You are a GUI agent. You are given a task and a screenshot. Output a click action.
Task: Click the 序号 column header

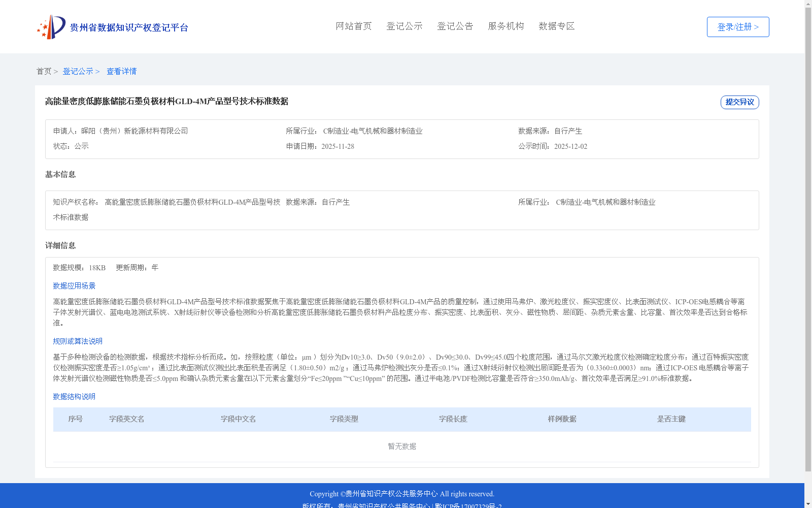(76, 419)
